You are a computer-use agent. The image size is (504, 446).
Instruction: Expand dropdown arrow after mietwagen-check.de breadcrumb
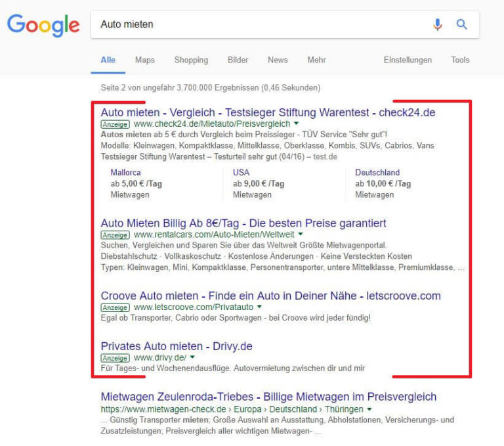[369, 409]
